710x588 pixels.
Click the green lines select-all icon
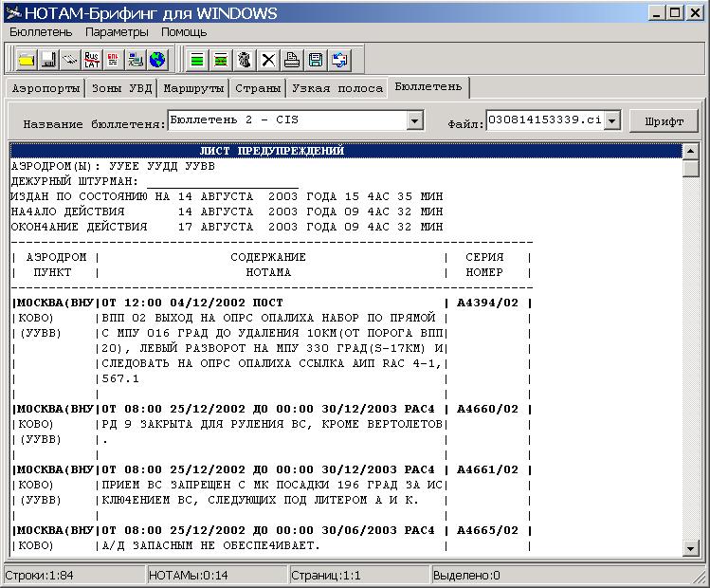198,60
